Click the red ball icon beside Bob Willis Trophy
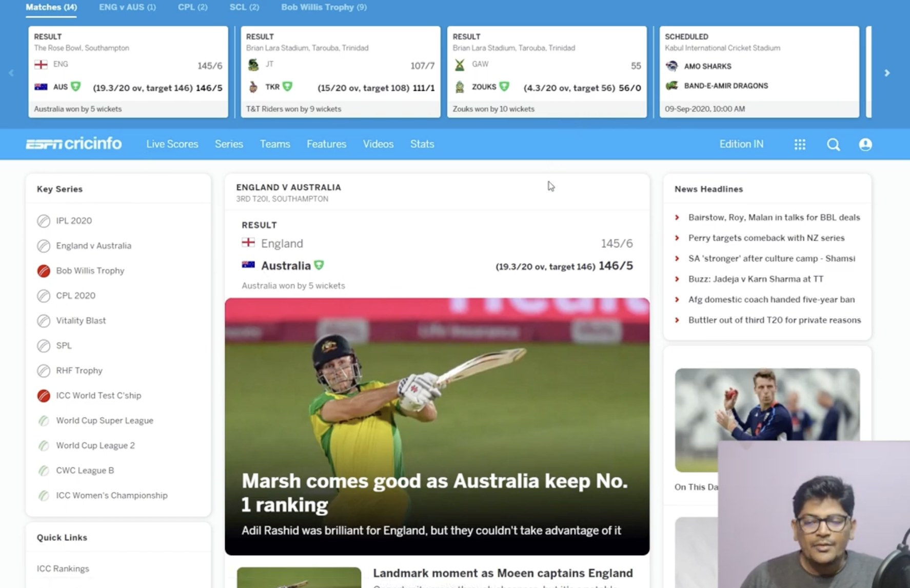910x588 pixels. tap(44, 271)
